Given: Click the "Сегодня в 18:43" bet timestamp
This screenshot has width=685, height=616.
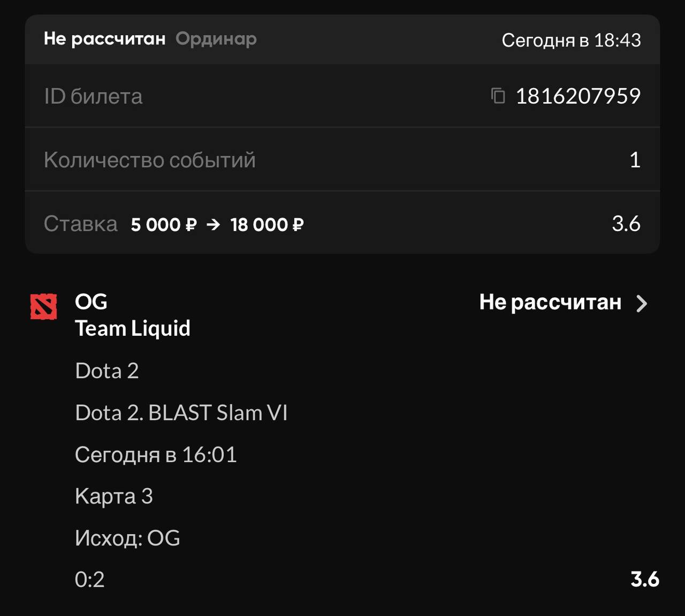Looking at the screenshot, I should (571, 40).
